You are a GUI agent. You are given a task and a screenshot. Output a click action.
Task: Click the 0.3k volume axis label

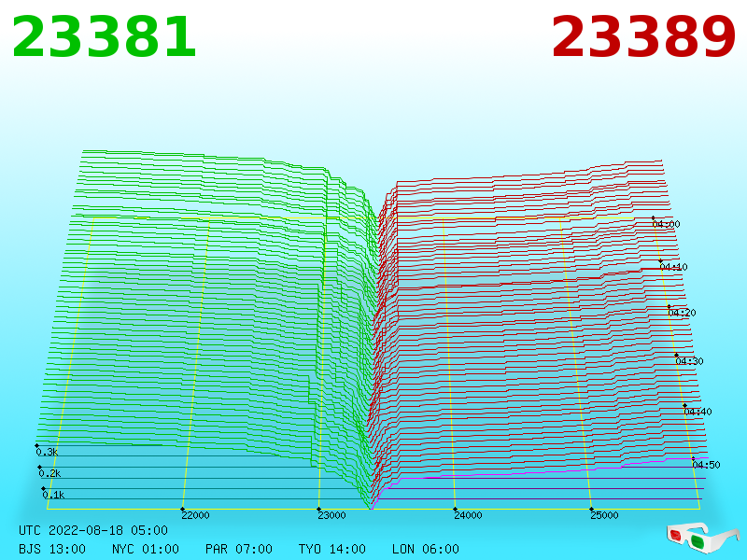point(47,452)
